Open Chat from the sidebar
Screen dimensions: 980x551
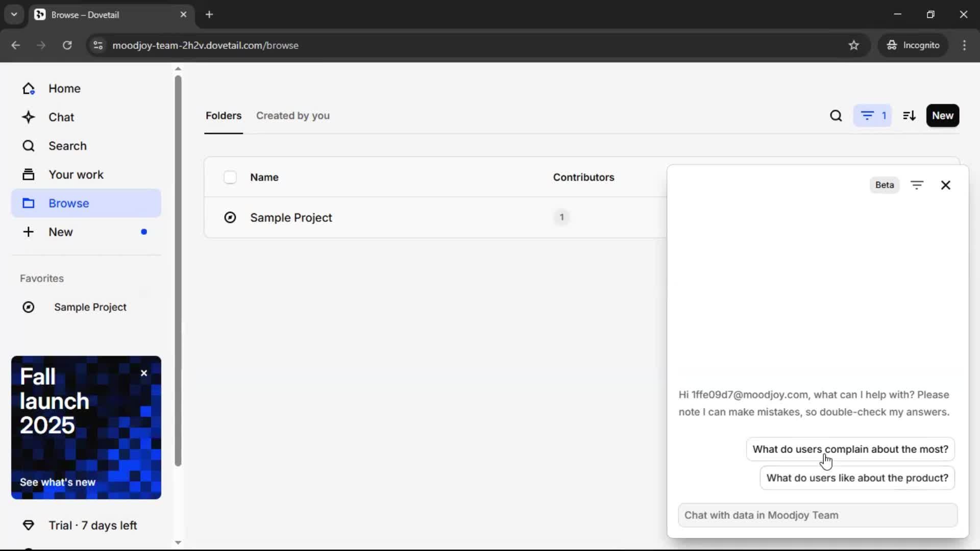pyautogui.click(x=61, y=117)
